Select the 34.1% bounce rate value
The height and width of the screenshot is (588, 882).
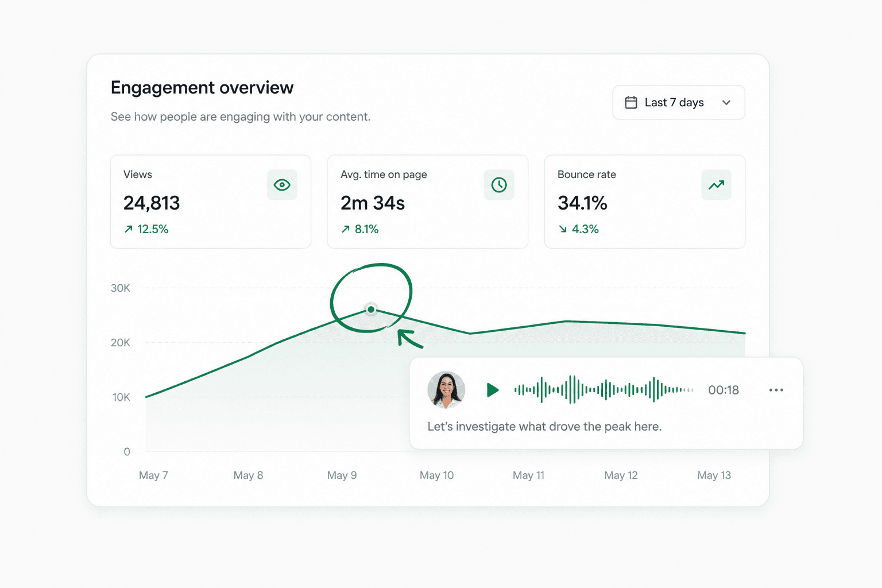pos(582,203)
